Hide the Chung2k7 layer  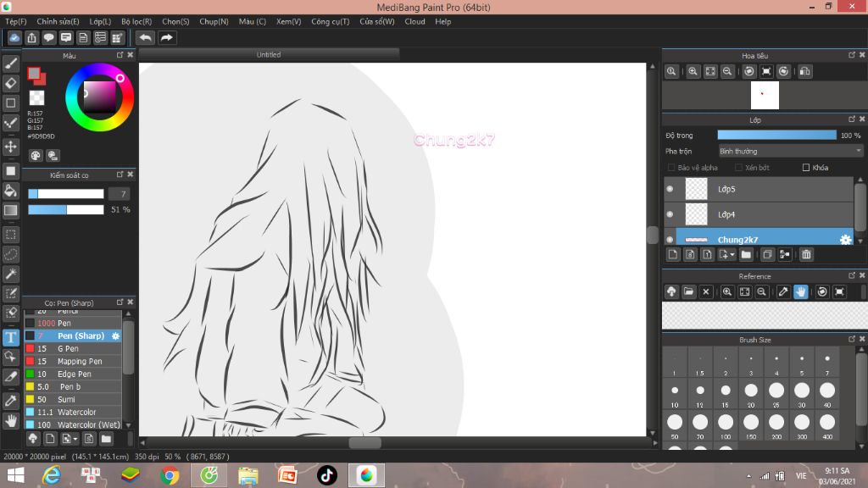[x=670, y=240]
